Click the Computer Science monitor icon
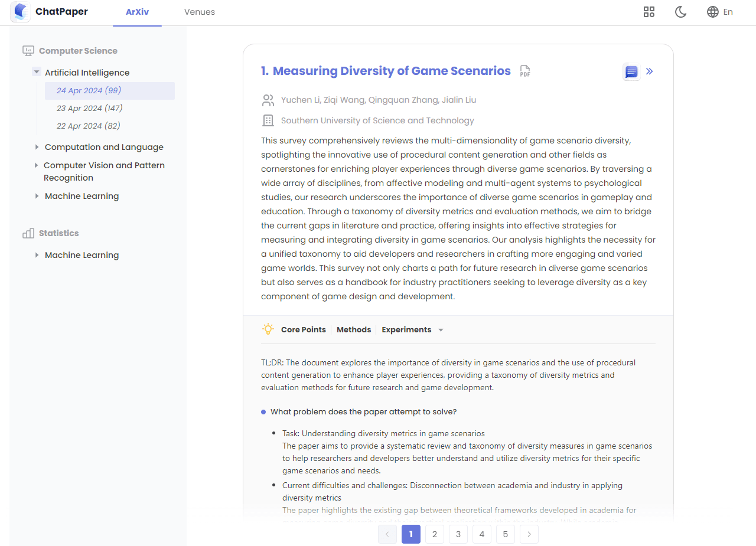The image size is (756, 546). 28,51
